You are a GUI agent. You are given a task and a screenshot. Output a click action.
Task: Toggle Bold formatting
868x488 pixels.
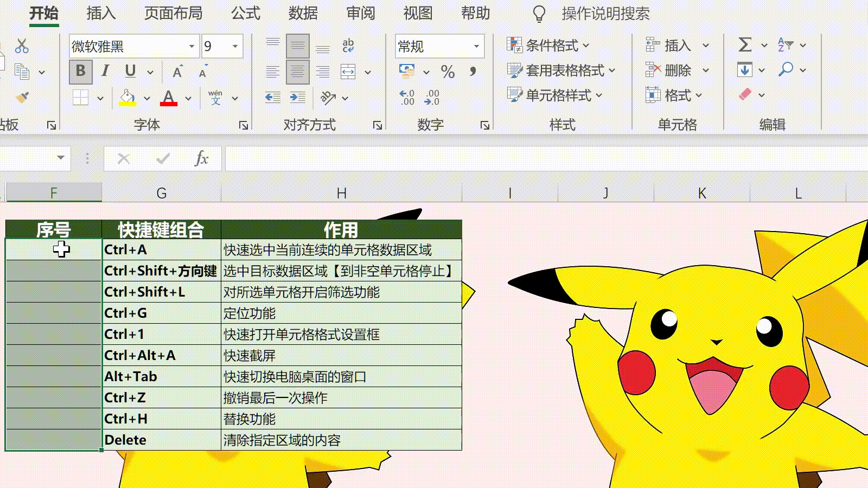click(x=81, y=71)
